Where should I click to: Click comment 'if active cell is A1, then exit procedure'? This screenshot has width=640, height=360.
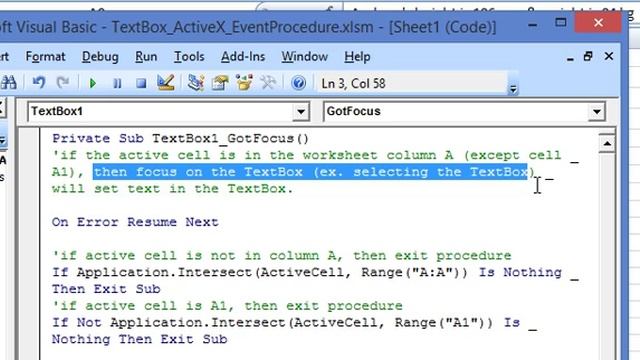tap(227, 306)
